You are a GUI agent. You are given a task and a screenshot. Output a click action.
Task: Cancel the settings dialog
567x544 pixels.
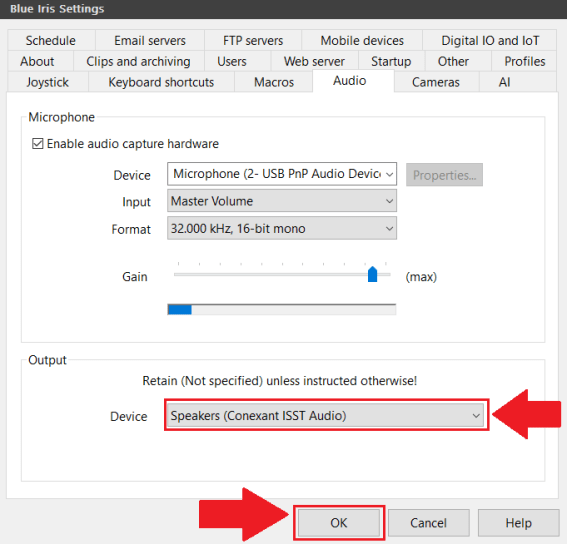click(429, 523)
